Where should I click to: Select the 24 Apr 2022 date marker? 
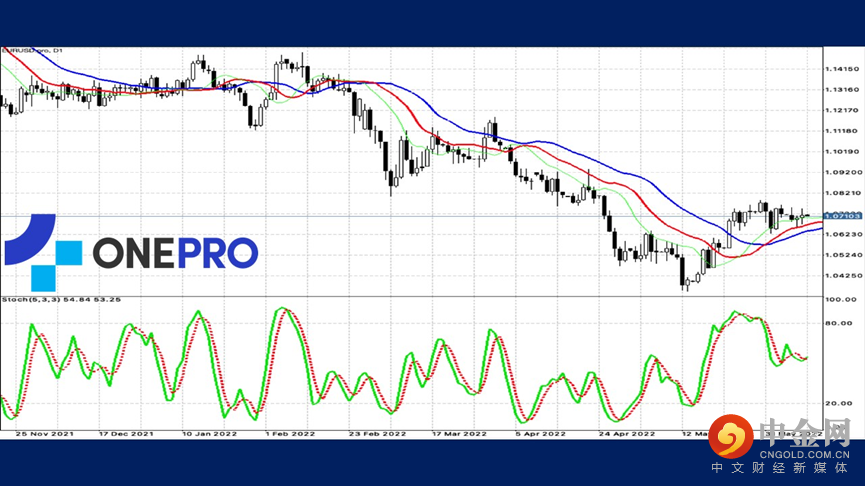(x=627, y=434)
